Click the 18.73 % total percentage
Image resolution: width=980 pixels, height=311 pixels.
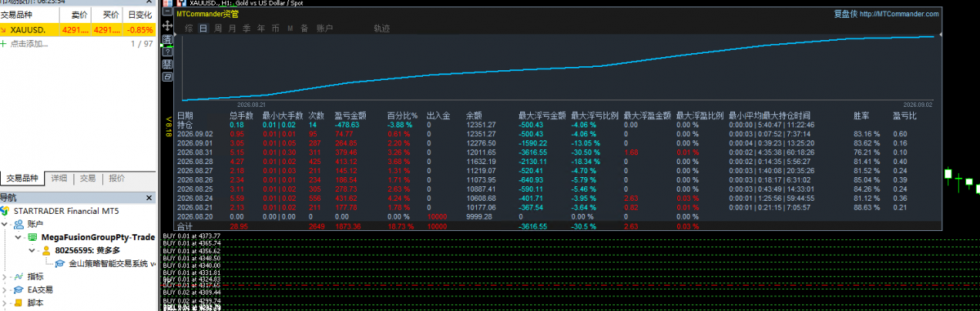(400, 225)
